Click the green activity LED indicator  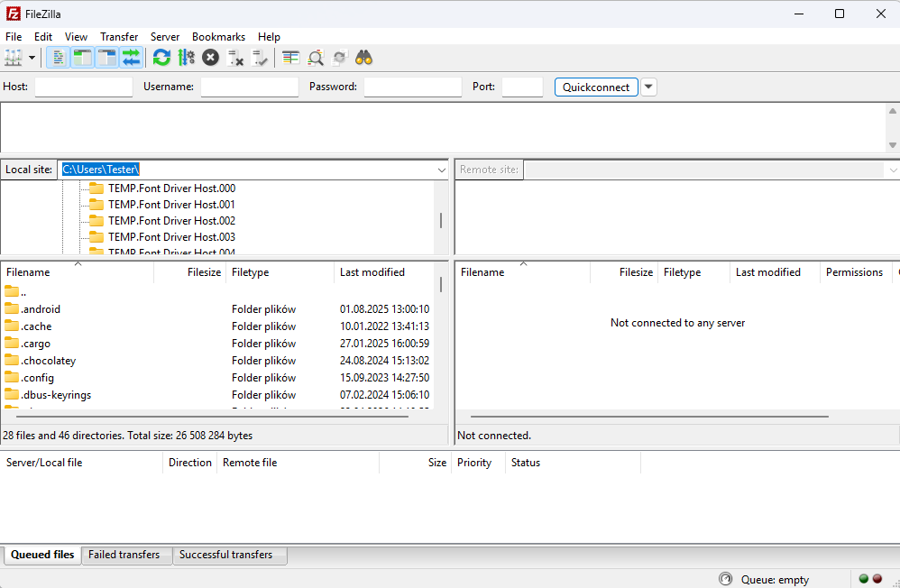pyautogui.click(x=863, y=579)
